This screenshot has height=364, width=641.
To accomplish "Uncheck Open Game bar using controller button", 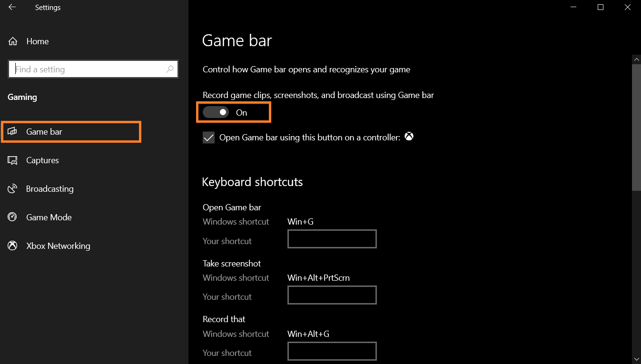I will point(208,138).
